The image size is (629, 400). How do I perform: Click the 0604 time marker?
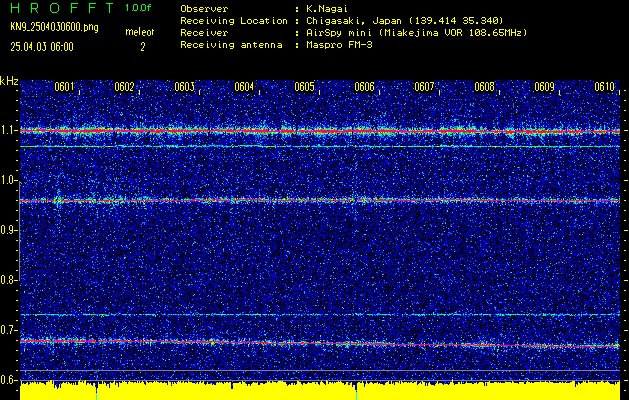(244, 87)
